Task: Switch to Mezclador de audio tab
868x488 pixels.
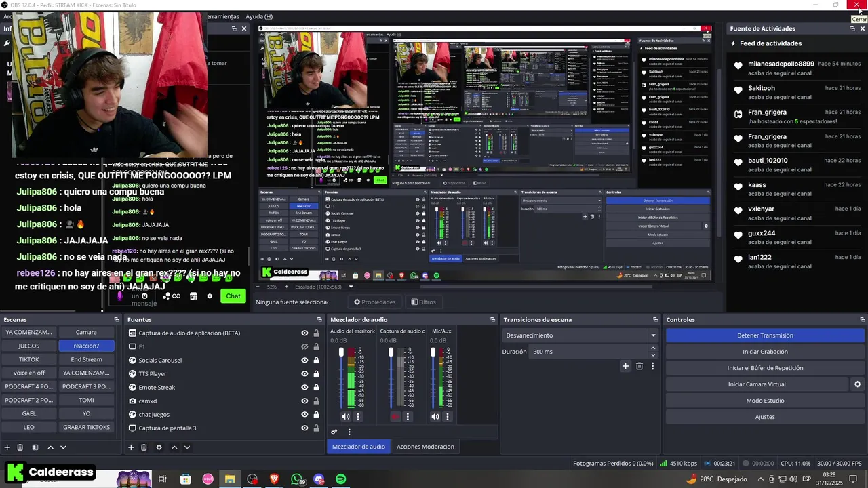Action: click(359, 447)
